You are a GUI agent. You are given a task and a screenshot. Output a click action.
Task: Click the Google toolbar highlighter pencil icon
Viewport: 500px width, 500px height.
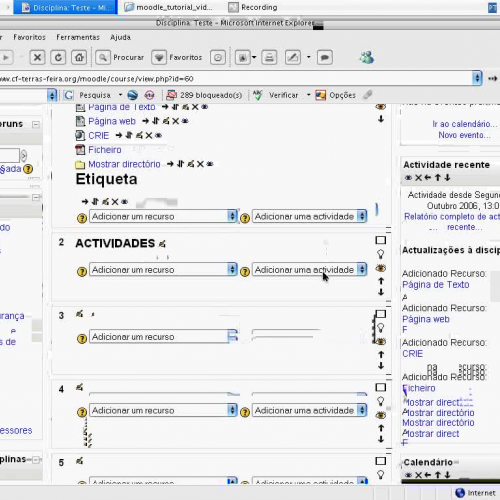tap(368, 95)
